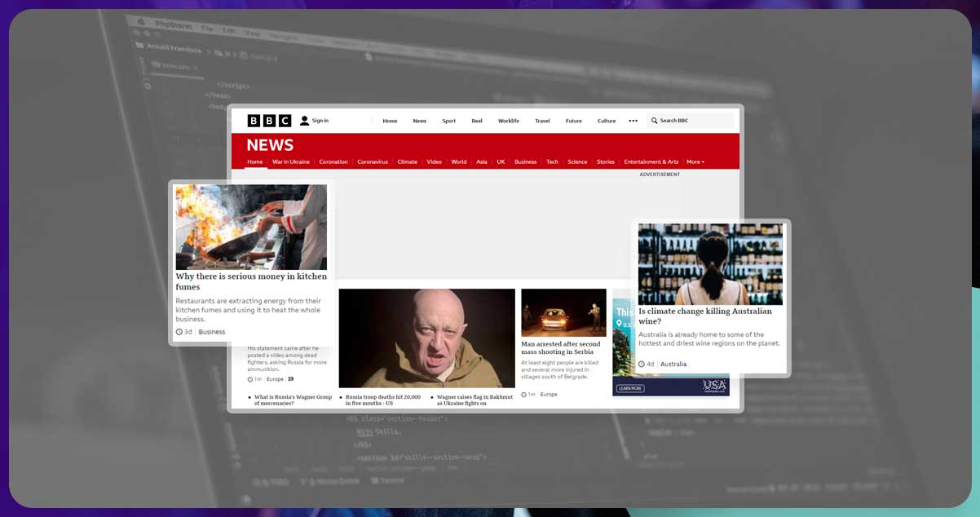Open 'Is climate change killing Australian wine?'
The image size is (980, 517).
pos(705,316)
